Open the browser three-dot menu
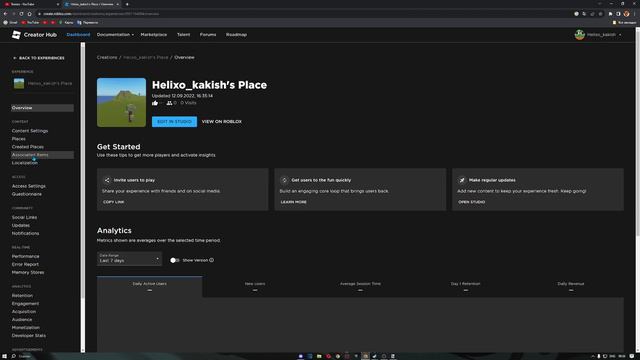 (635, 13)
